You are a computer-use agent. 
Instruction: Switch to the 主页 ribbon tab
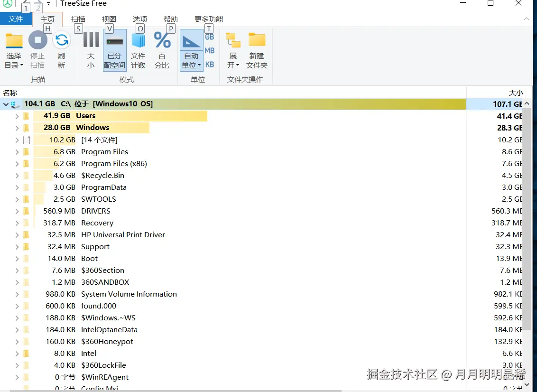point(47,19)
